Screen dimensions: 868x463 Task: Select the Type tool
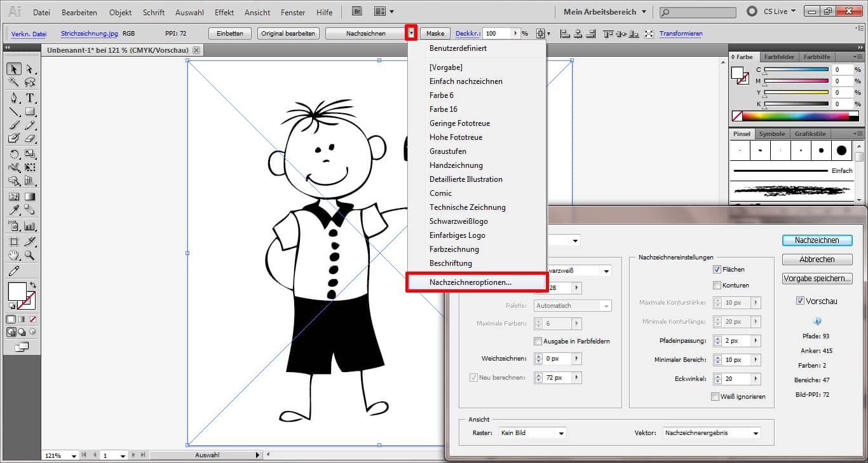[x=29, y=97]
